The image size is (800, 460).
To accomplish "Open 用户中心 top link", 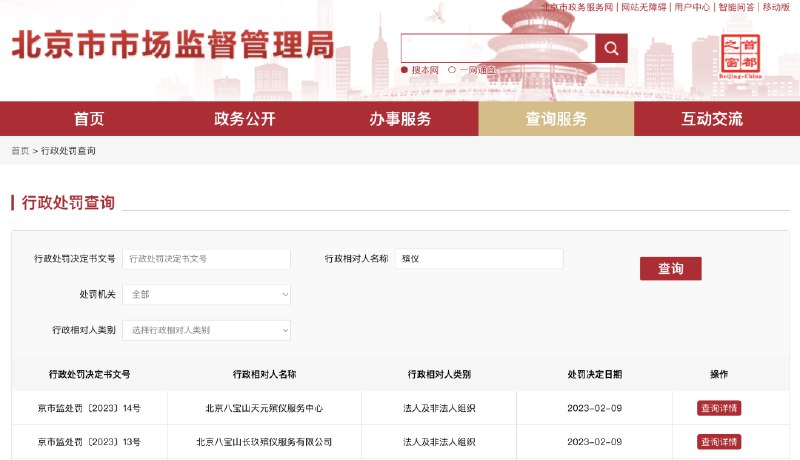I will pyautogui.click(x=692, y=7).
